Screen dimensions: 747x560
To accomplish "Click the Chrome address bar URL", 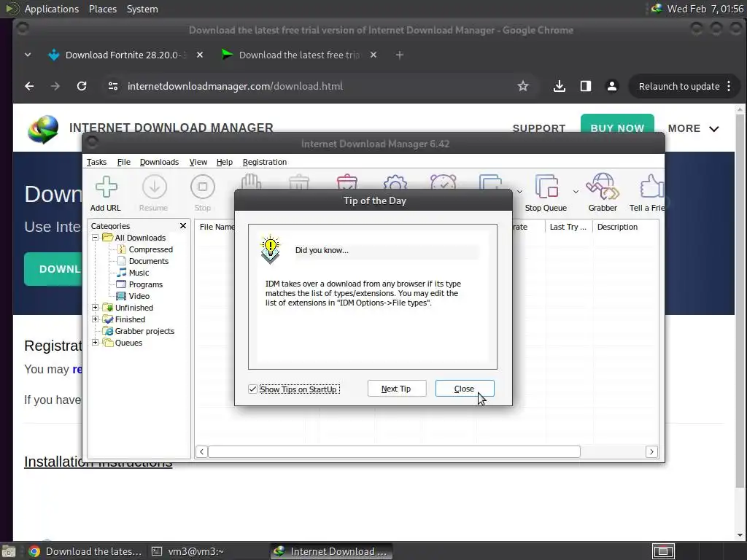I will [x=235, y=86].
